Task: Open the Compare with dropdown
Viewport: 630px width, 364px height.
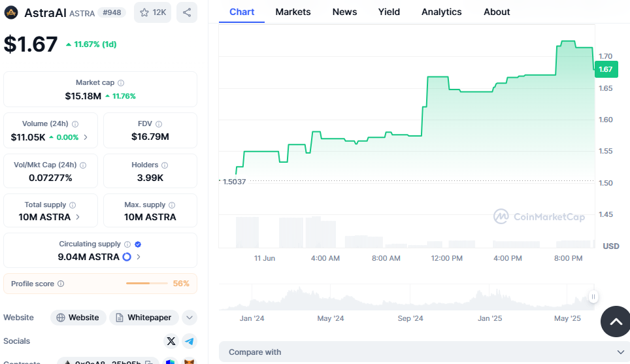Action: pyautogui.click(x=424, y=352)
